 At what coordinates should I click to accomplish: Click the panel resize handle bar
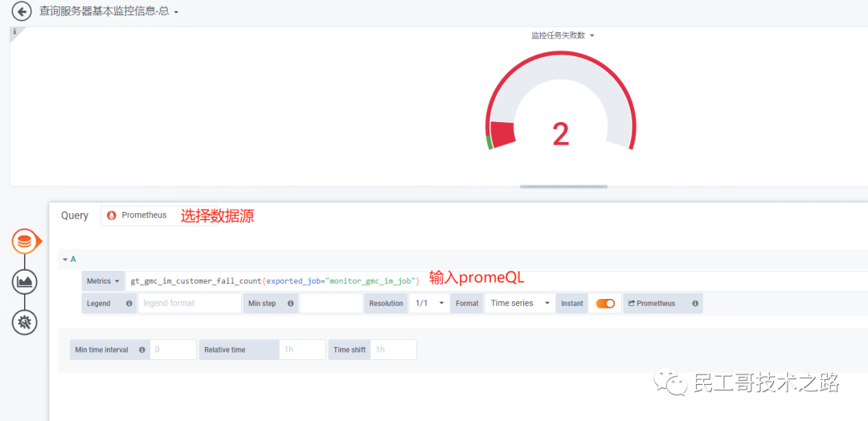tap(563, 187)
